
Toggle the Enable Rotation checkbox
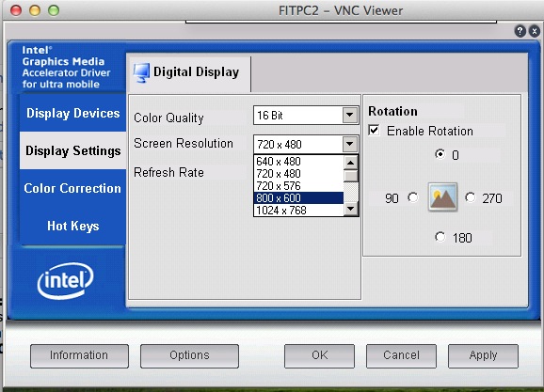(374, 131)
